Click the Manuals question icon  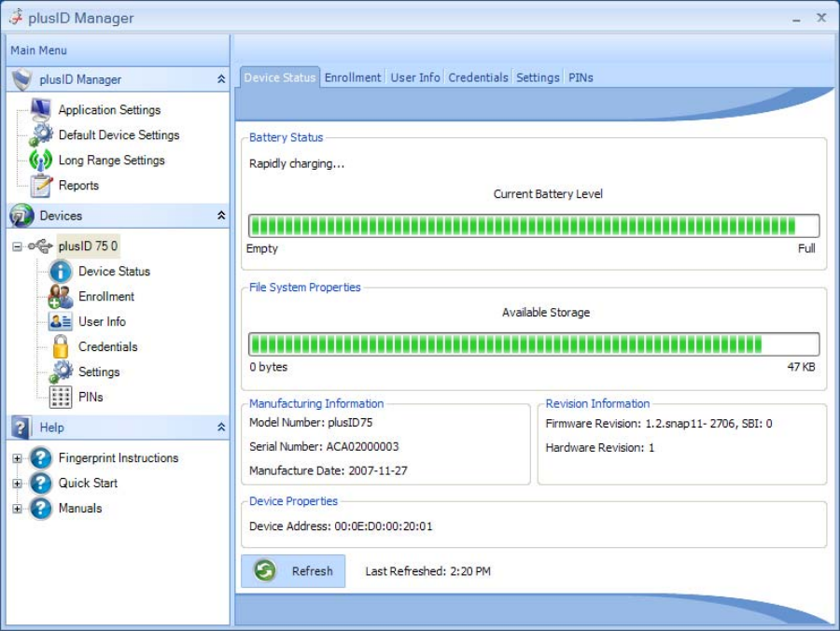pos(41,508)
